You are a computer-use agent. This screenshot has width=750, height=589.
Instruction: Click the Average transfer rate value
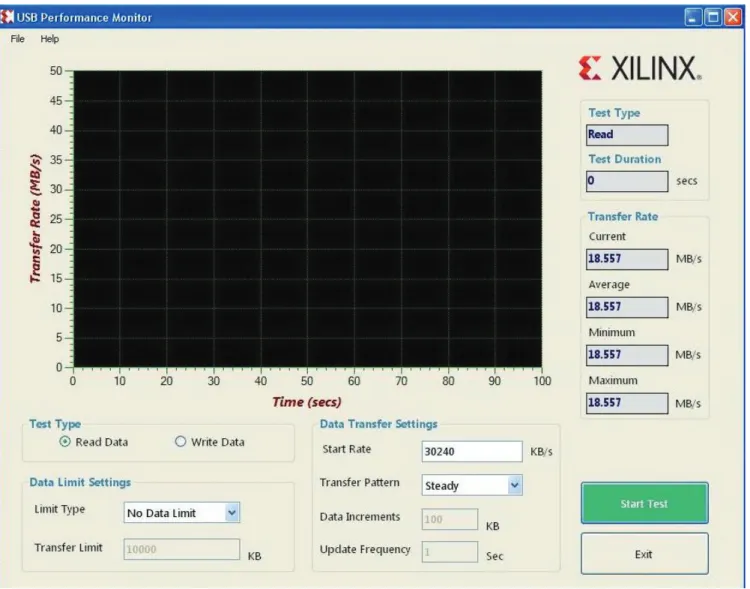(x=627, y=307)
